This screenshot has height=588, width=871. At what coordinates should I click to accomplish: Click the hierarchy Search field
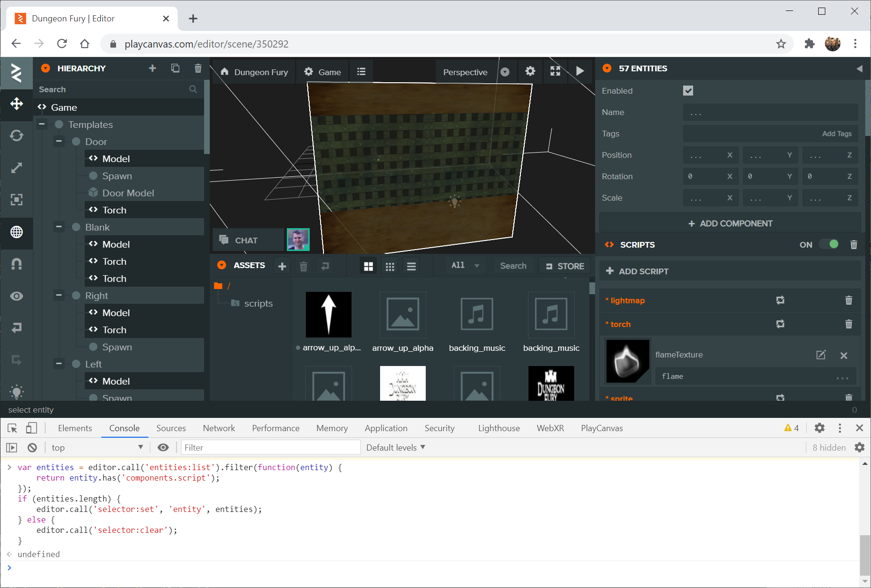[118, 89]
